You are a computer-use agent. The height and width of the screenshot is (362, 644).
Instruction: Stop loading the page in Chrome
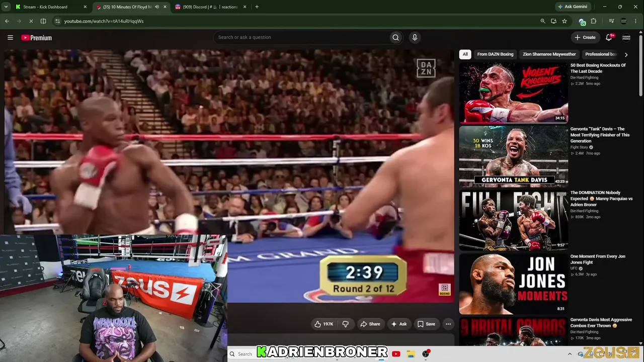(30, 21)
